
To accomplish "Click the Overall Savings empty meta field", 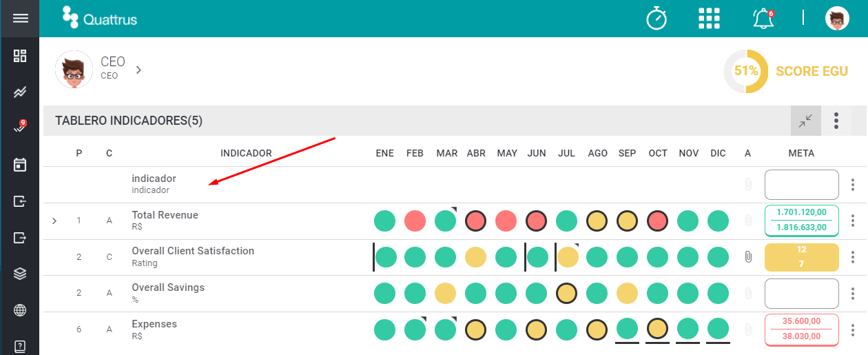I will 802,294.
